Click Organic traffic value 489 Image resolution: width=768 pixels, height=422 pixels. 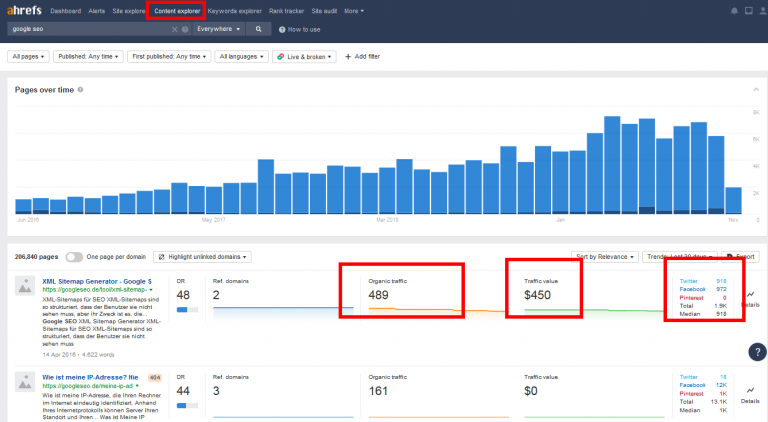[379, 295]
